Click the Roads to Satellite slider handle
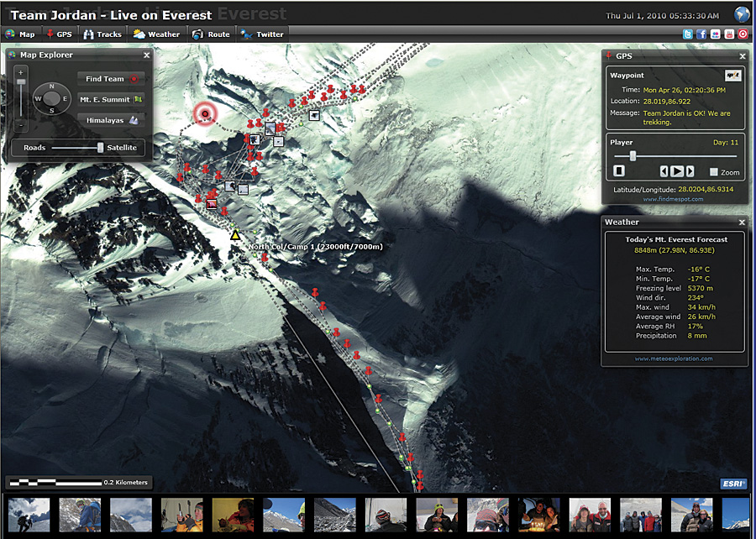756x539 pixels. [x=100, y=148]
